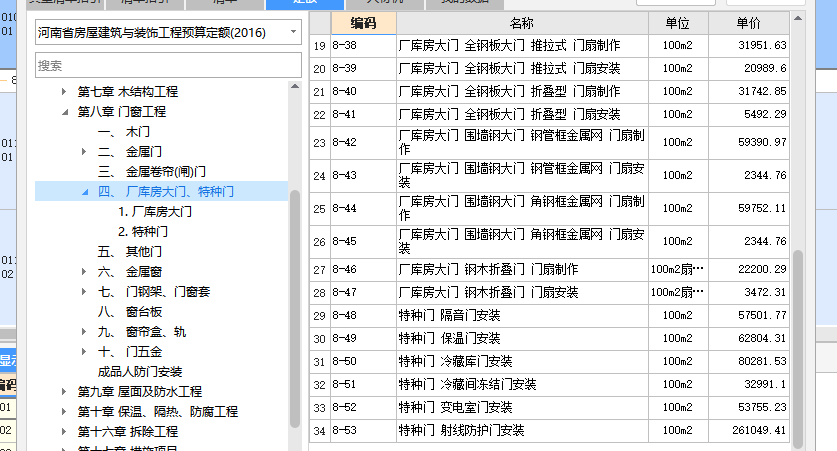Click the tree panel scrollbar thumb

click(295, 308)
